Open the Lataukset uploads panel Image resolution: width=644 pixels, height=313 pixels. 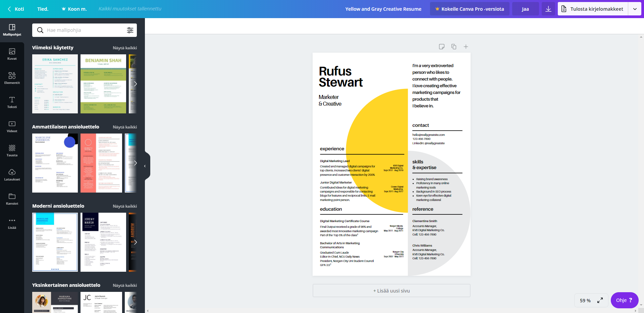(12, 175)
